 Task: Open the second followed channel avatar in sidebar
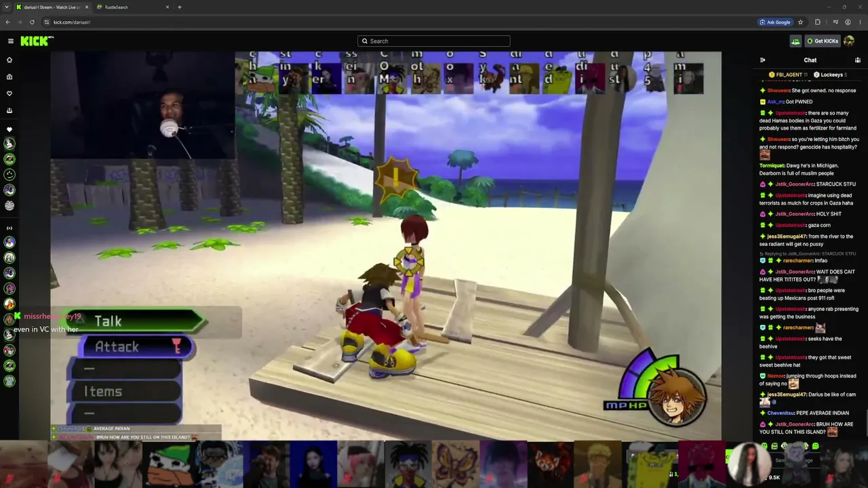click(9, 159)
